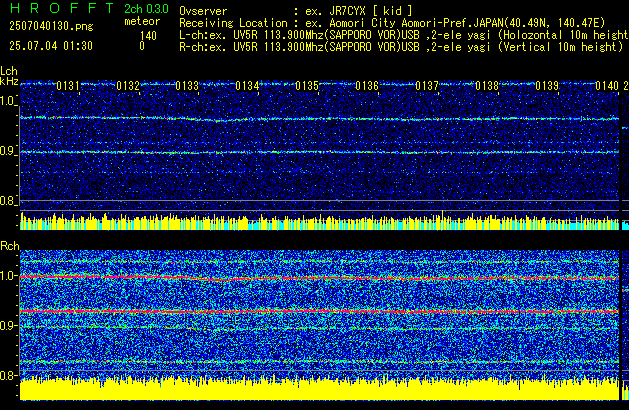Click the Receiving Location line text
629x410 pixels.
tap(392, 23)
